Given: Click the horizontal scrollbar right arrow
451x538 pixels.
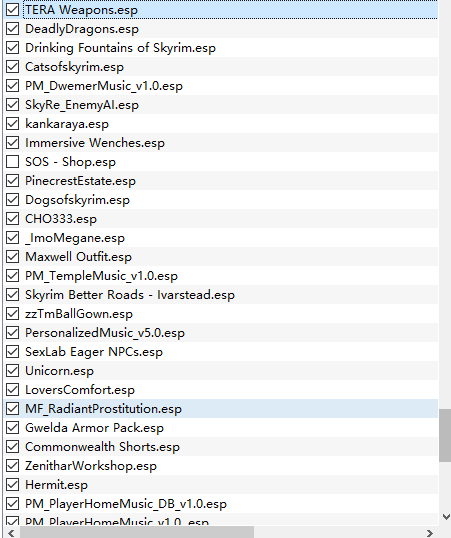Looking at the screenshot, I should coord(430,533).
